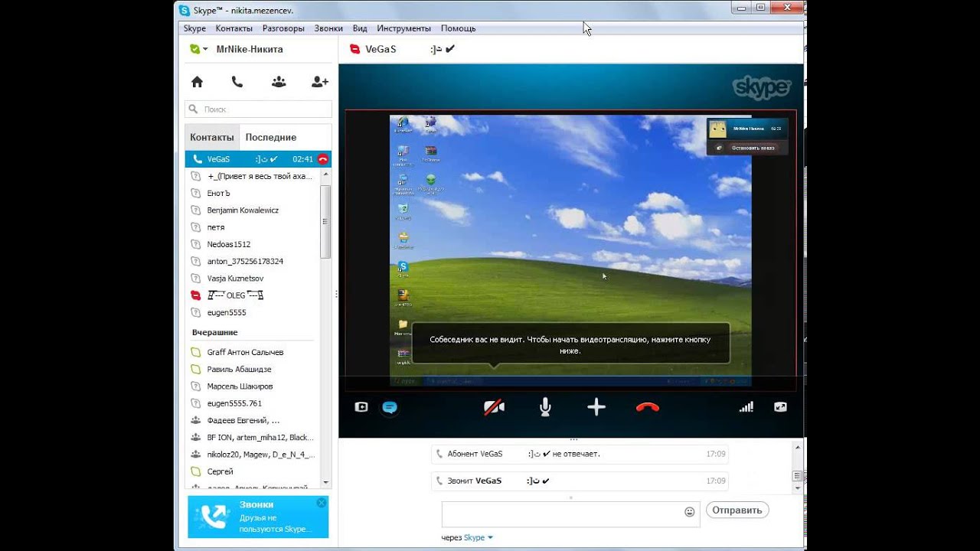Image resolution: width=980 pixels, height=551 pixels.
Task: Switch to full screen view
Action: (780, 407)
